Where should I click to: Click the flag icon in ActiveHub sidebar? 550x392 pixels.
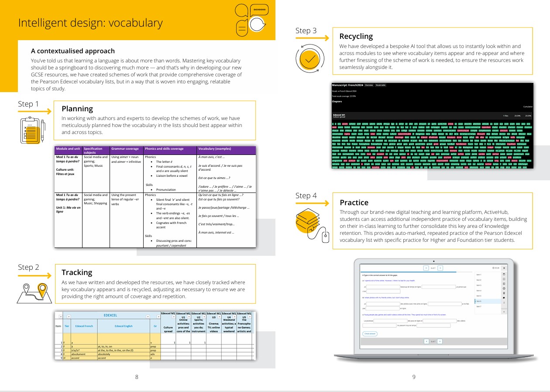tap(504, 298)
